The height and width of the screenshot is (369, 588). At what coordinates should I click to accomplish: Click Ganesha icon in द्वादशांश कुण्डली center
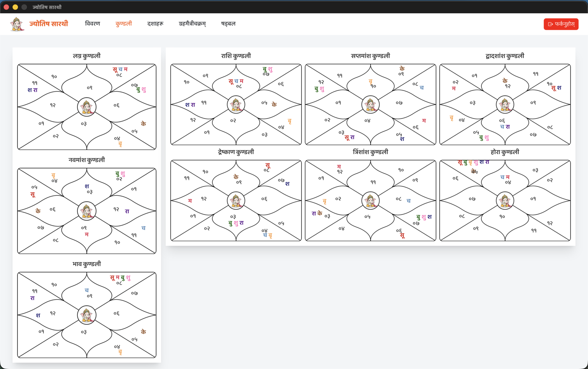pos(505,104)
